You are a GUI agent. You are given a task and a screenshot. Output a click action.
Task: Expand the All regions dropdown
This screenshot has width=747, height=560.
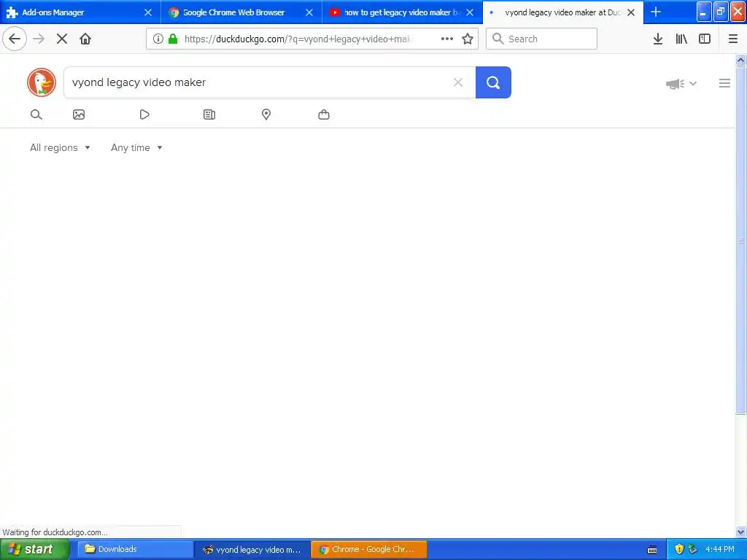[60, 147]
